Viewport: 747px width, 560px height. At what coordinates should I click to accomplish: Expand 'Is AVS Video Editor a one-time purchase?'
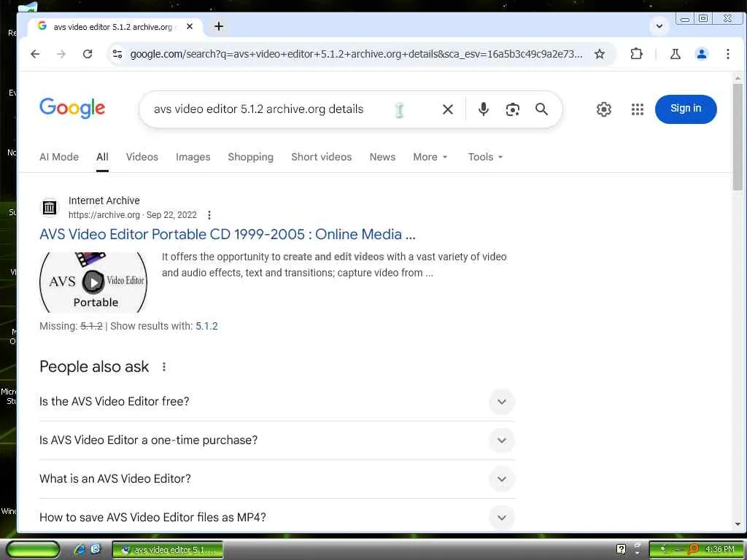point(276,440)
